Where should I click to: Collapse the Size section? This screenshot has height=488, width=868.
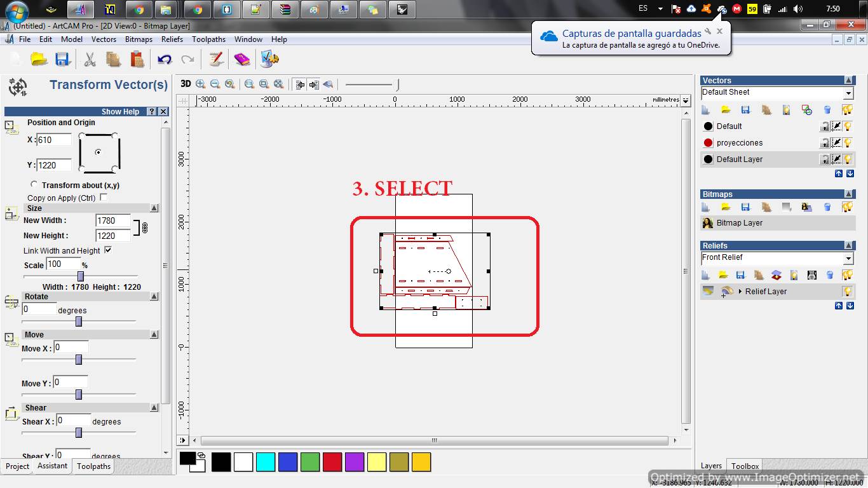(x=154, y=208)
